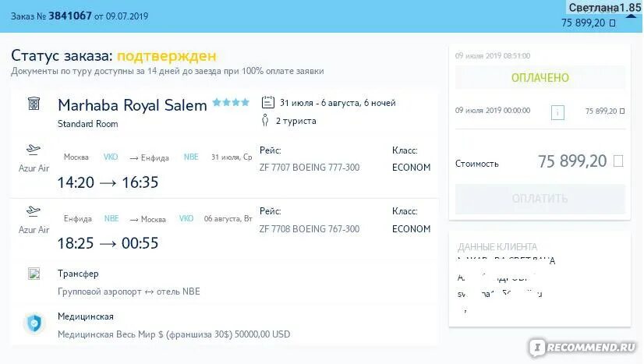The image size is (644, 364).
Task: Click the tourist person icon
Action: [265, 120]
